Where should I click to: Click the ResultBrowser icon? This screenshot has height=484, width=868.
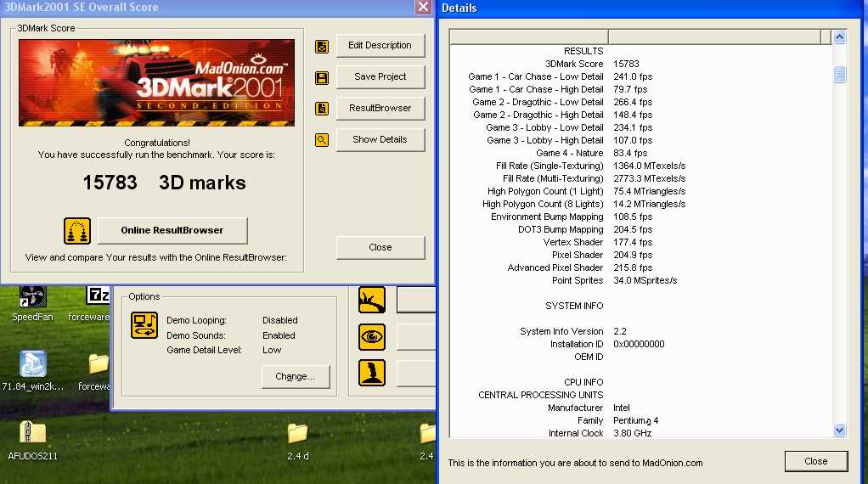pyautogui.click(x=322, y=109)
